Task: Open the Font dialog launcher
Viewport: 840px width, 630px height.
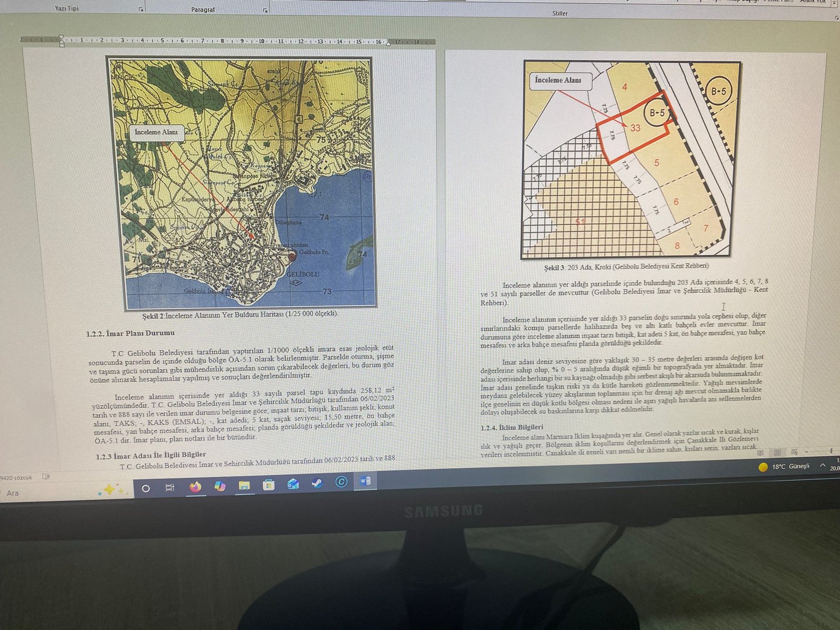Action: click(x=141, y=9)
